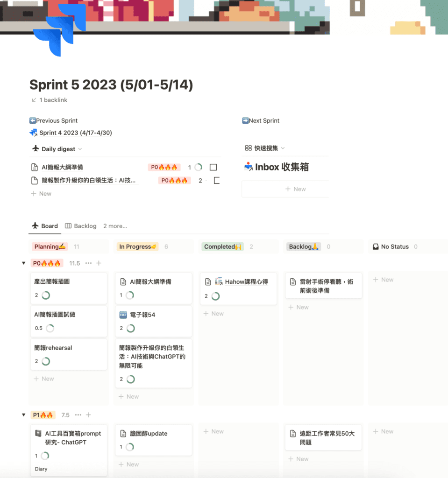Open the '2 more...' views menu

click(x=115, y=226)
